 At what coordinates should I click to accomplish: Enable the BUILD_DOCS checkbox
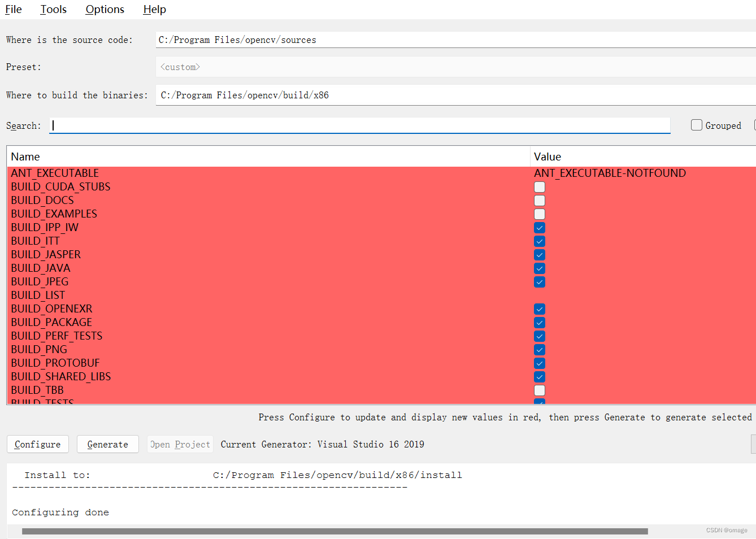tap(540, 200)
